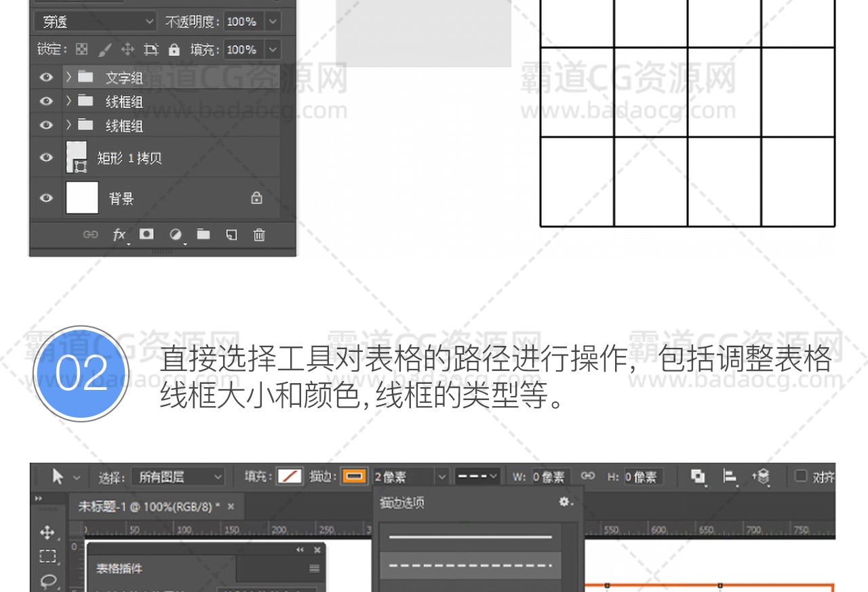The image size is (868, 592).
Task: Hide the 文字组 group layer
Action: click(46, 77)
